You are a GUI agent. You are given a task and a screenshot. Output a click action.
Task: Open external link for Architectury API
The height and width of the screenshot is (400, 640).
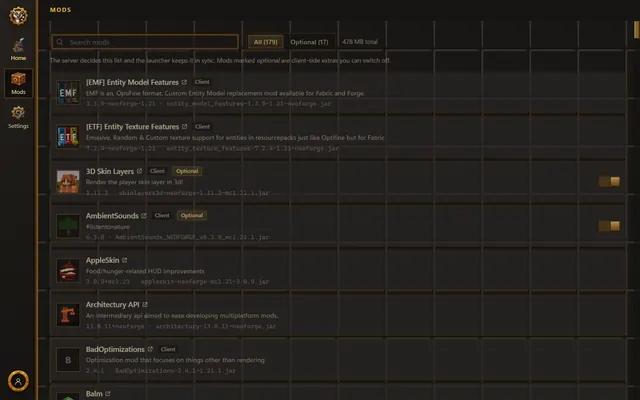click(145, 304)
